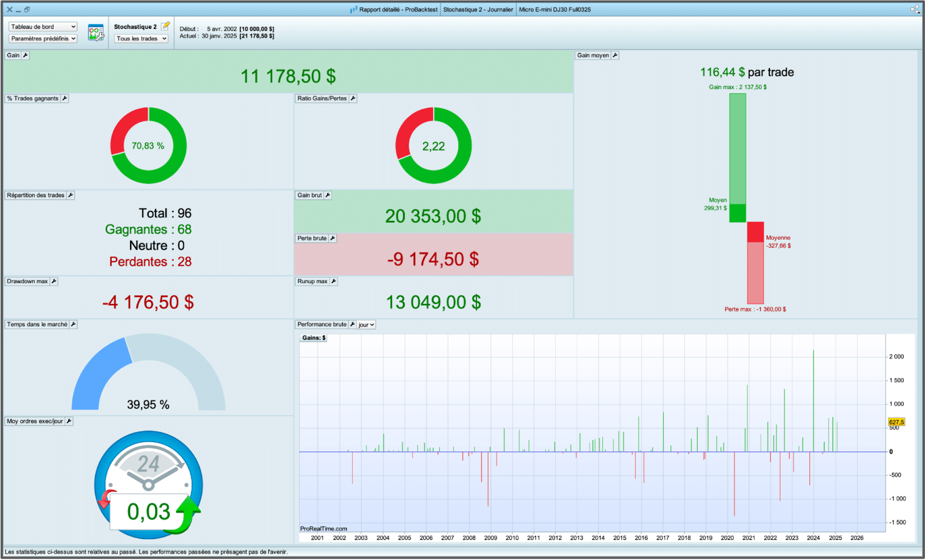
Task: Expand the Tous les trades filter dropdown
Action: (x=141, y=39)
